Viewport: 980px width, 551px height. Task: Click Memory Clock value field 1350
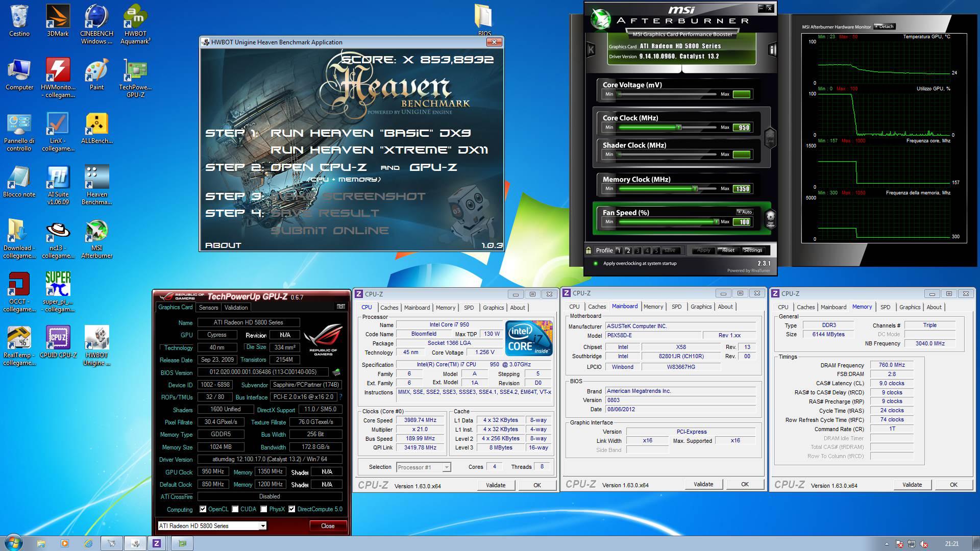pos(742,189)
